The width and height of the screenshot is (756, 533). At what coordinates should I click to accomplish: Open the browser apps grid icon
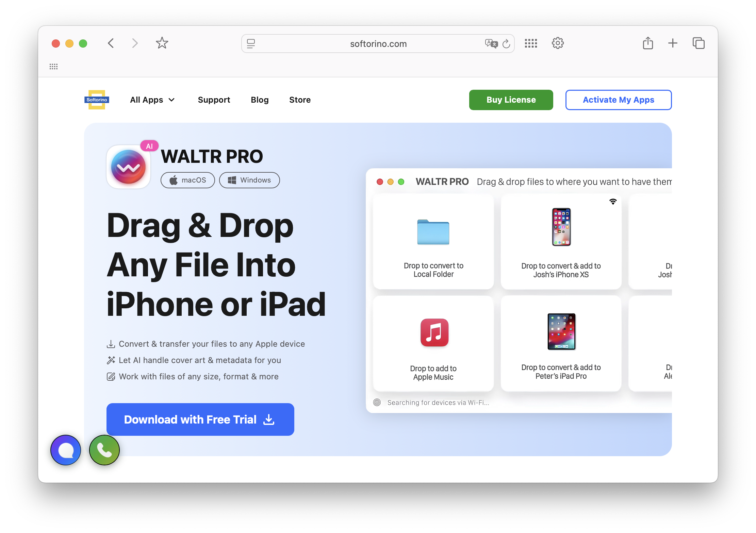coord(531,43)
